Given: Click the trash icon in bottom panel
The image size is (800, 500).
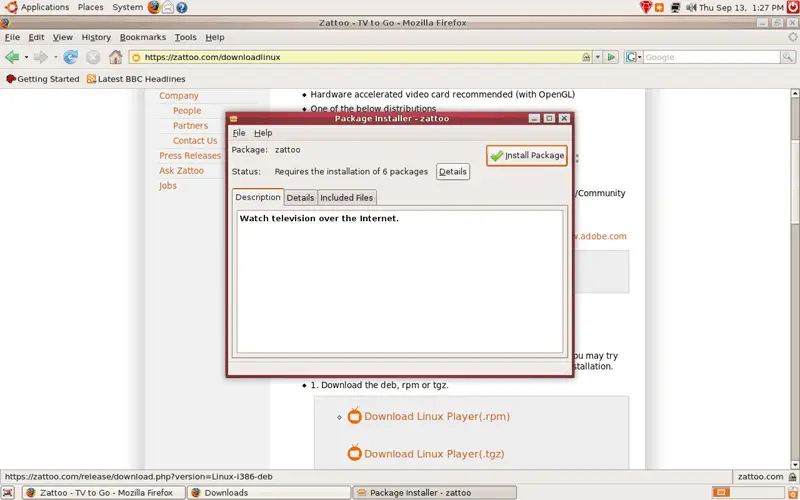Looking at the screenshot, I should pyautogui.click(x=792, y=492).
